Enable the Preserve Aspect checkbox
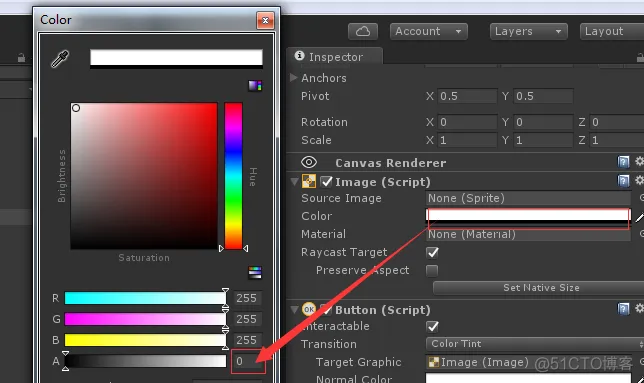644x383 pixels. [x=432, y=271]
